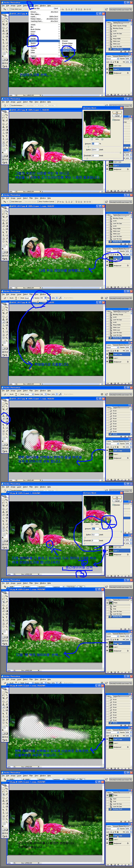134x868 pixels.
Task: Open Move tool preset picker beside open Filter menu
Action: (x=7, y=9)
